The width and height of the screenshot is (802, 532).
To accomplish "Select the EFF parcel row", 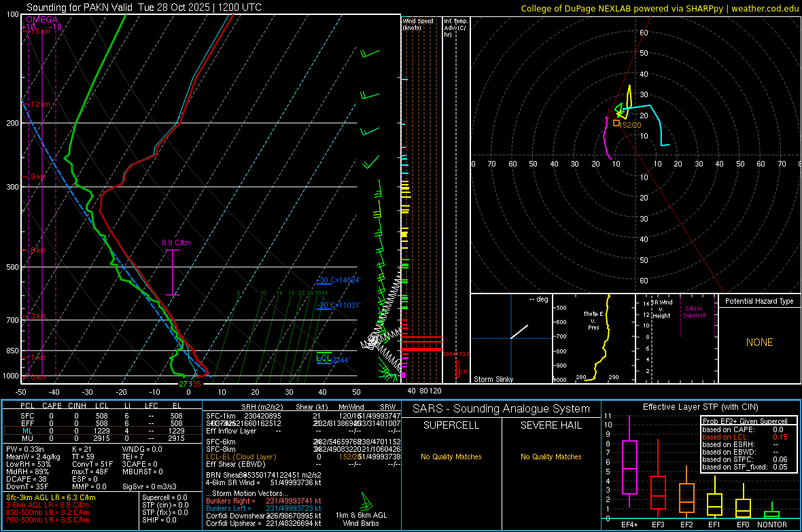I will pos(103,423).
